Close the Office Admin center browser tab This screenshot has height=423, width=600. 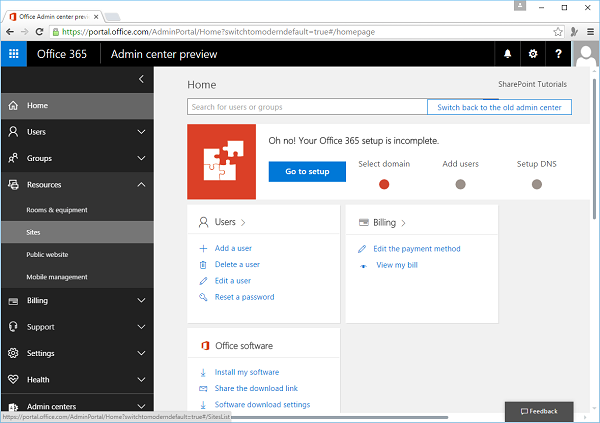point(96,17)
